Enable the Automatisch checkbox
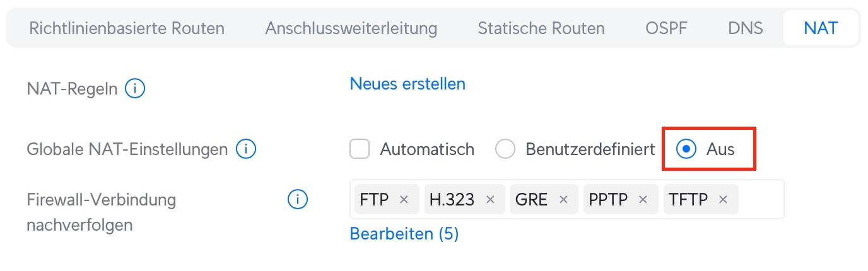This screenshot has height=271, width=868. click(360, 149)
